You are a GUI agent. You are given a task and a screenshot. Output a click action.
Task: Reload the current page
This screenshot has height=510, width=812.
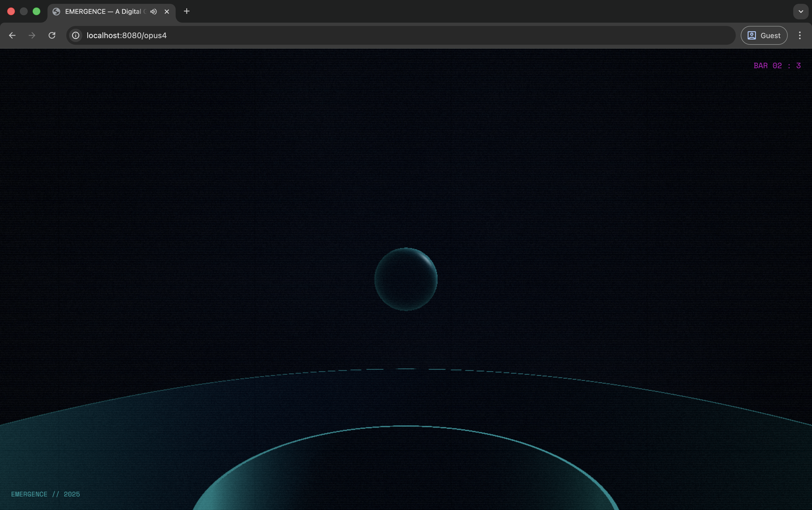click(x=52, y=35)
